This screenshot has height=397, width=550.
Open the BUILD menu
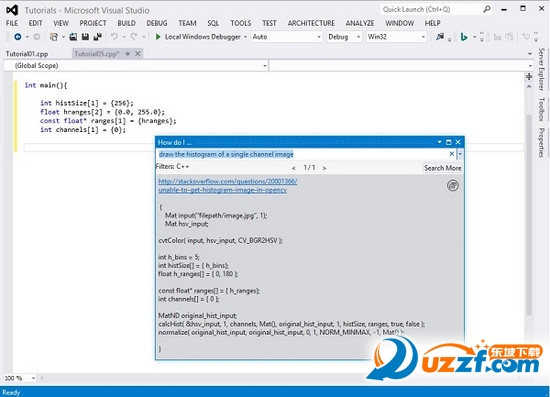coord(126,23)
